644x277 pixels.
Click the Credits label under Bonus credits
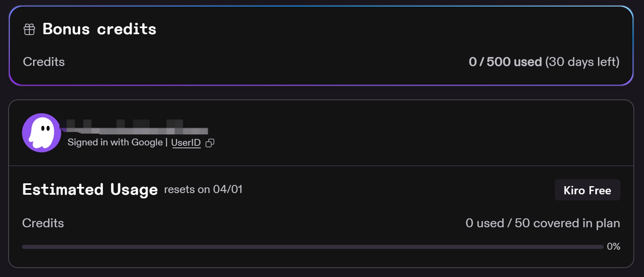click(44, 62)
